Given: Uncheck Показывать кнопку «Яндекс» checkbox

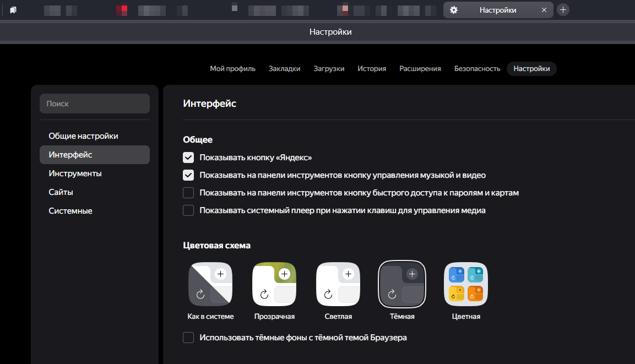Looking at the screenshot, I should pos(189,158).
